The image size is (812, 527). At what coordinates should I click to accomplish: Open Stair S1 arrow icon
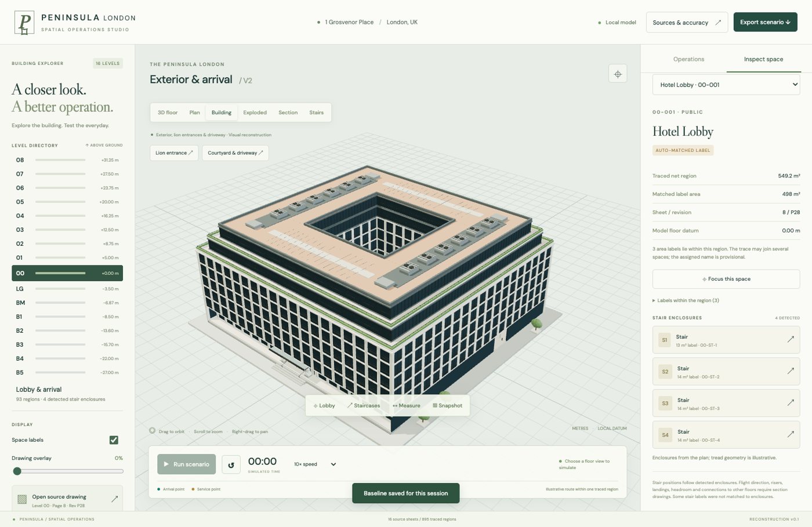791,339
